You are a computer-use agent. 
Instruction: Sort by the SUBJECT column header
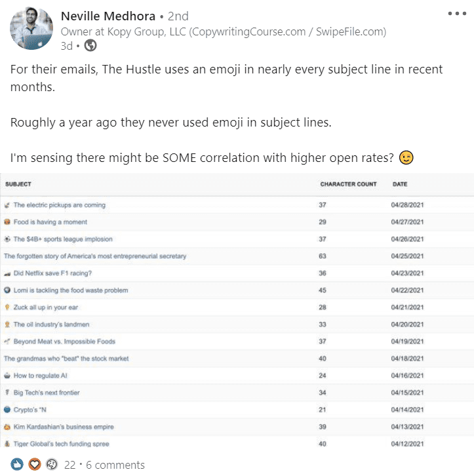18,184
